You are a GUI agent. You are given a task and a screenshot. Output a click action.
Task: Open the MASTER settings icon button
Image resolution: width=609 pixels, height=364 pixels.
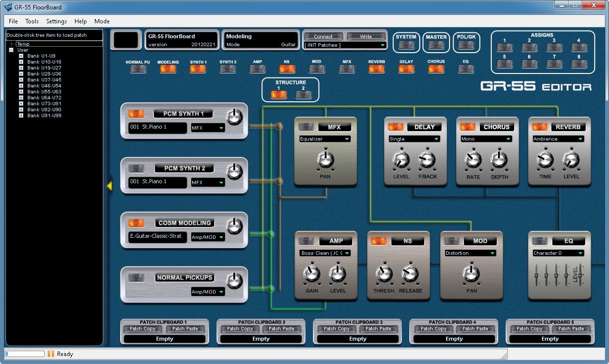click(x=436, y=45)
